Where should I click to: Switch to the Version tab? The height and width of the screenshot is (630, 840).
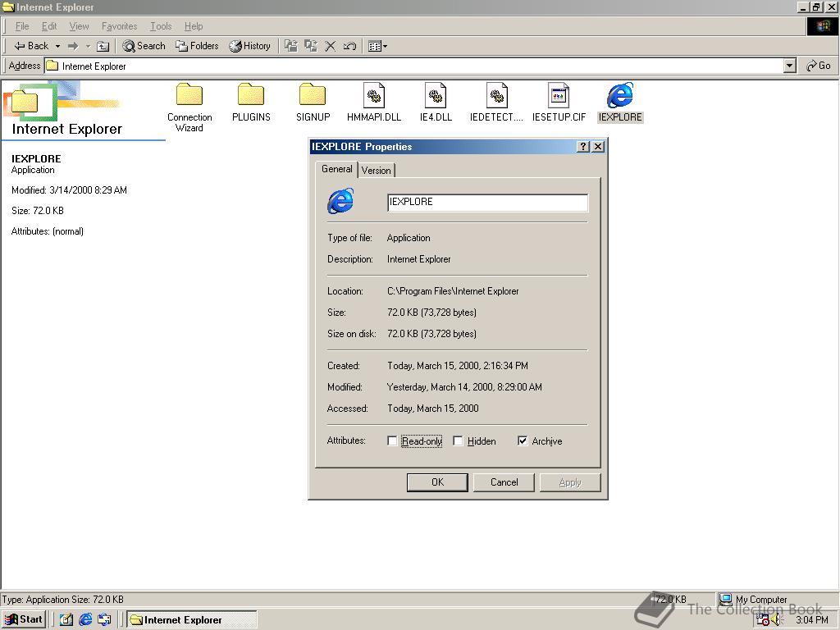pyautogui.click(x=377, y=170)
